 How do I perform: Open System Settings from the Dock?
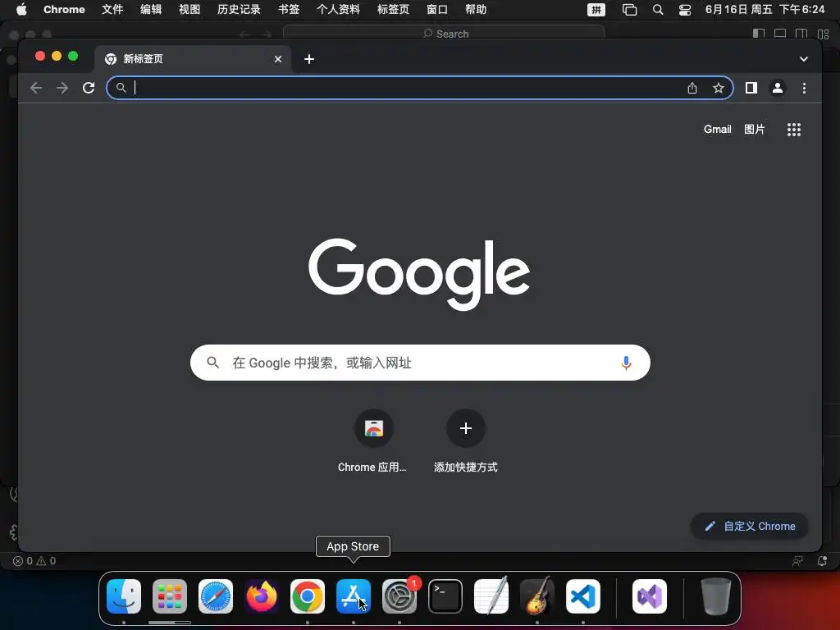point(399,596)
